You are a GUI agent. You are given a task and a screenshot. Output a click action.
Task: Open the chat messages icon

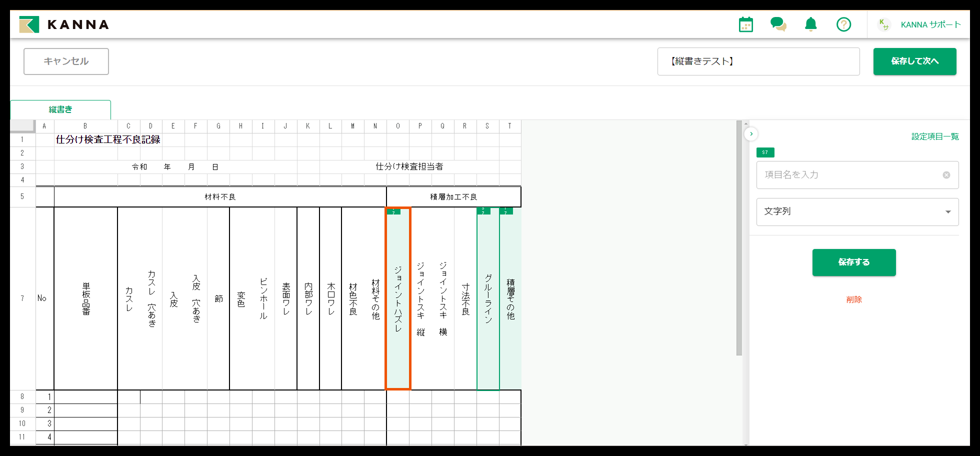pos(778,24)
